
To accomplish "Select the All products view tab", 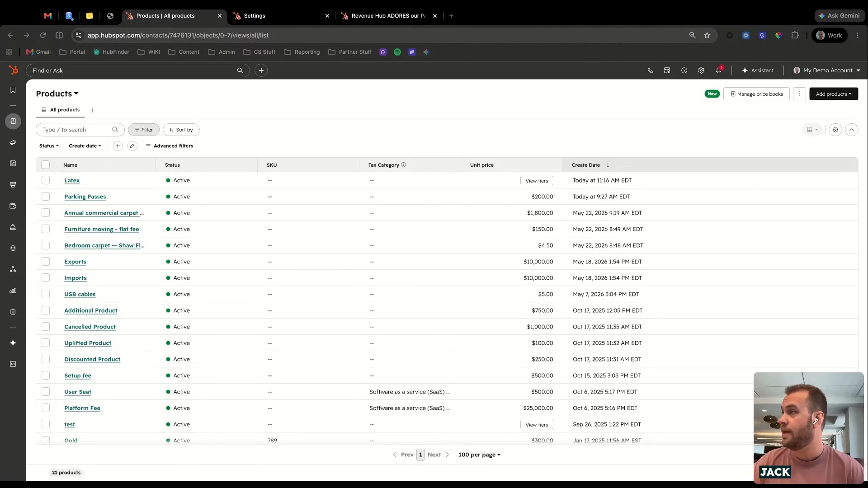I will (x=61, y=110).
